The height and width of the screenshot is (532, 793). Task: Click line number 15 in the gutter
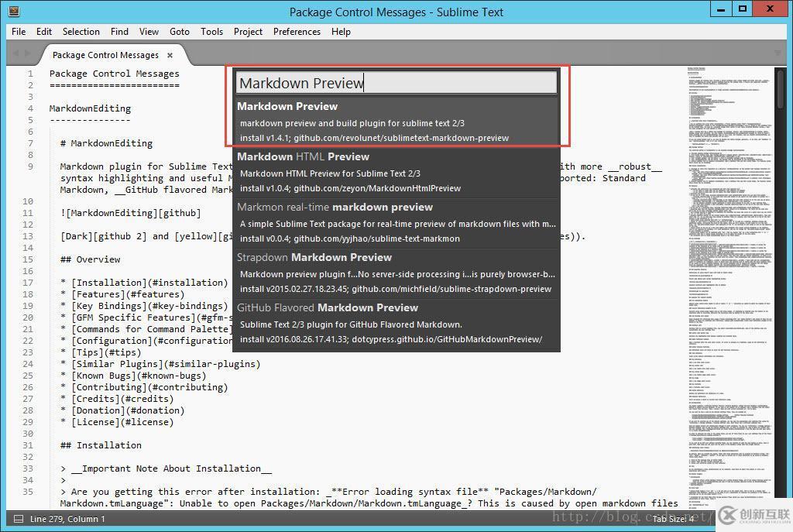28,259
